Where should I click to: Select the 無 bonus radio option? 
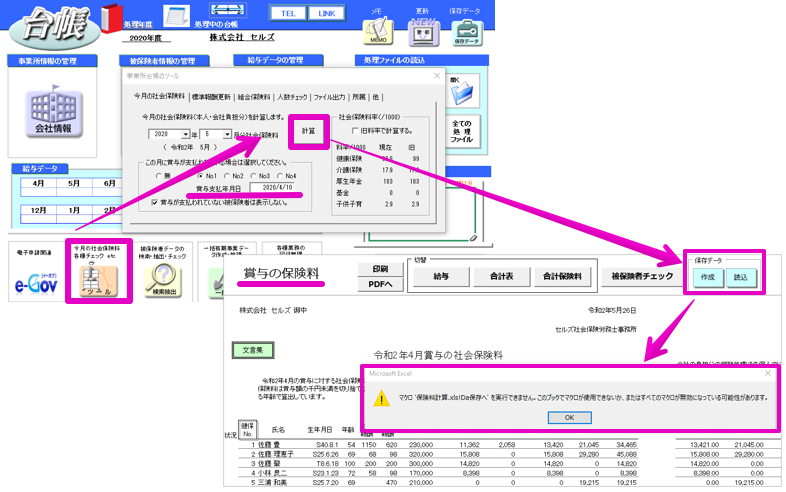tap(161, 176)
